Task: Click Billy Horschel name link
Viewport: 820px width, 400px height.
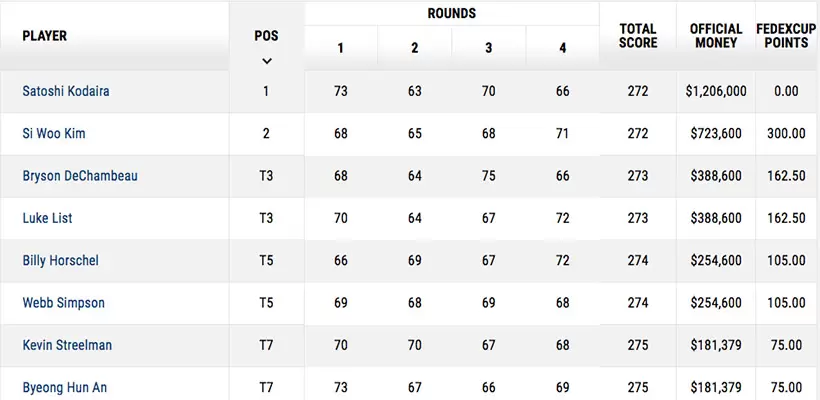Action: [x=60, y=260]
